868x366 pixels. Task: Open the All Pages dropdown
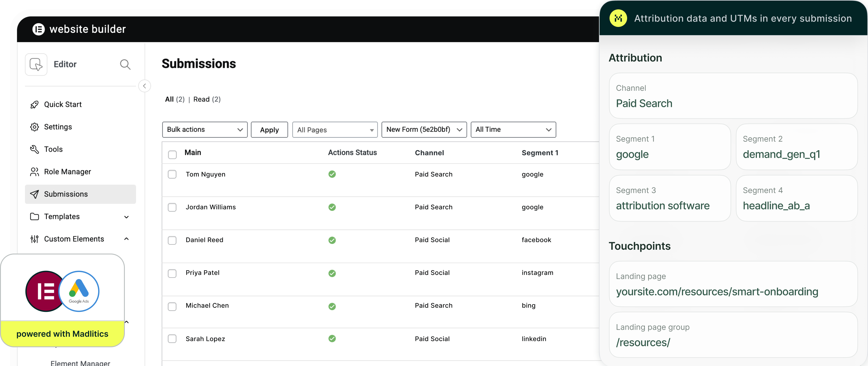click(335, 130)
